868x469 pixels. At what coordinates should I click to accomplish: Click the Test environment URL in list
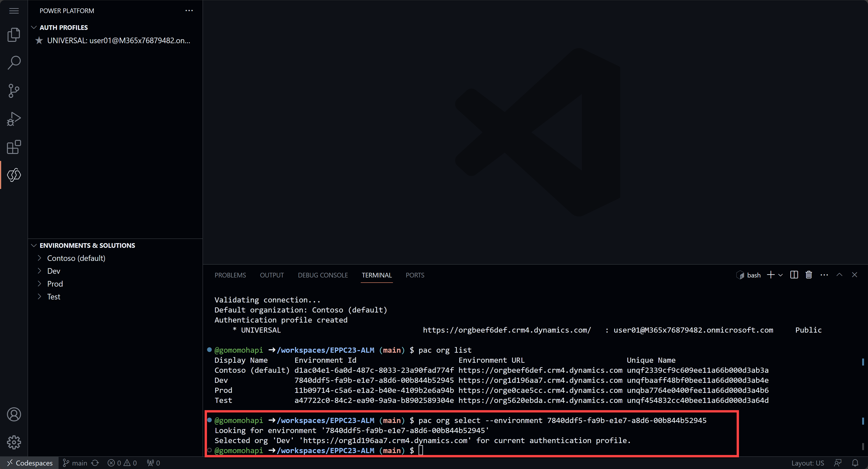(x=540, y=401)
